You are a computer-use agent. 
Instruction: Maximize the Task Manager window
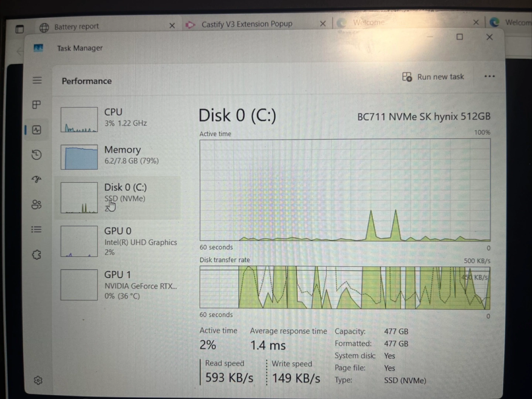(460, 37)
